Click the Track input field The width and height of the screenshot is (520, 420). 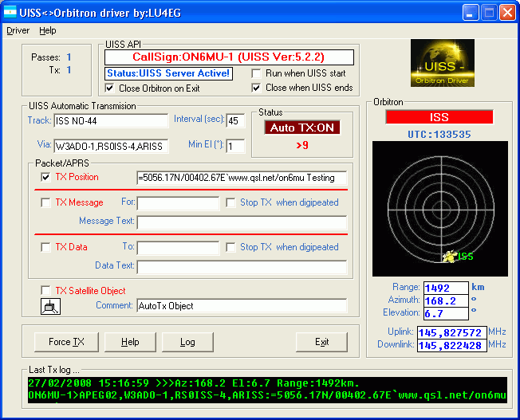point(111,120)
